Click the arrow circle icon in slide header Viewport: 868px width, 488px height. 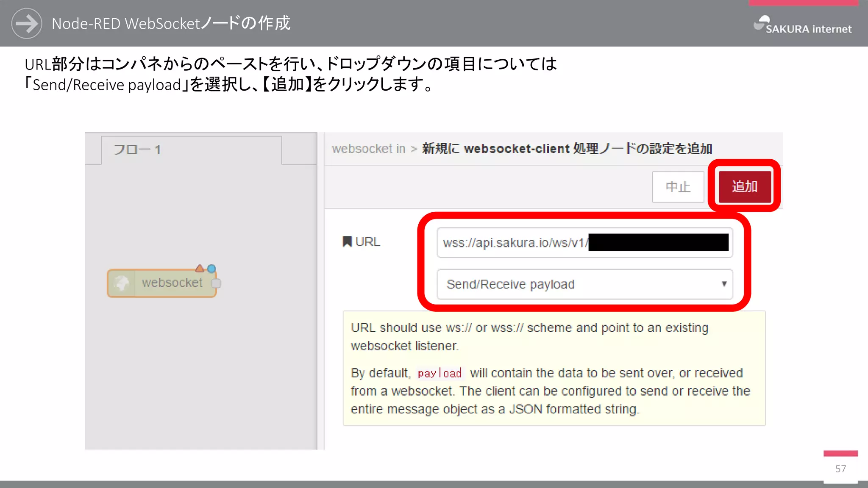click(27, 23)
